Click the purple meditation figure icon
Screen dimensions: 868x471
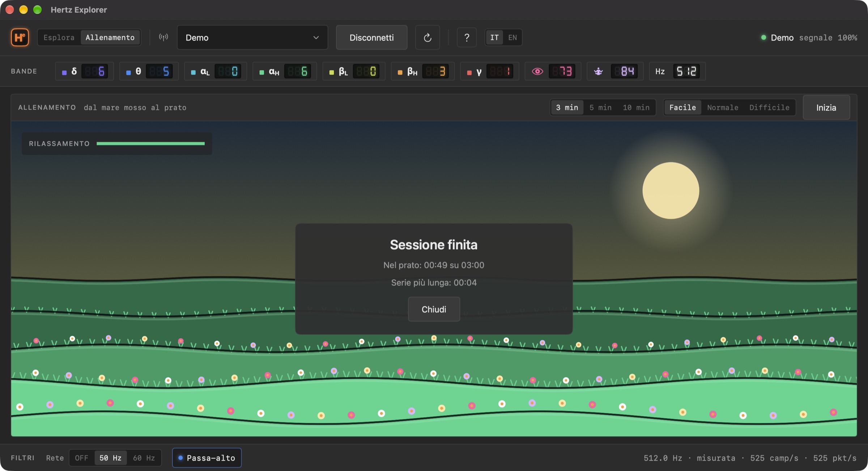tap(599, 71)
